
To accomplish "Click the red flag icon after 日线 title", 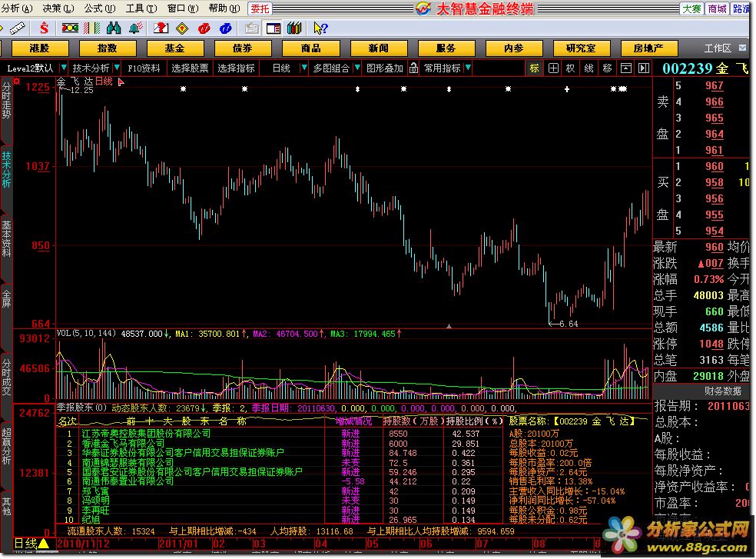I will 121,82.
